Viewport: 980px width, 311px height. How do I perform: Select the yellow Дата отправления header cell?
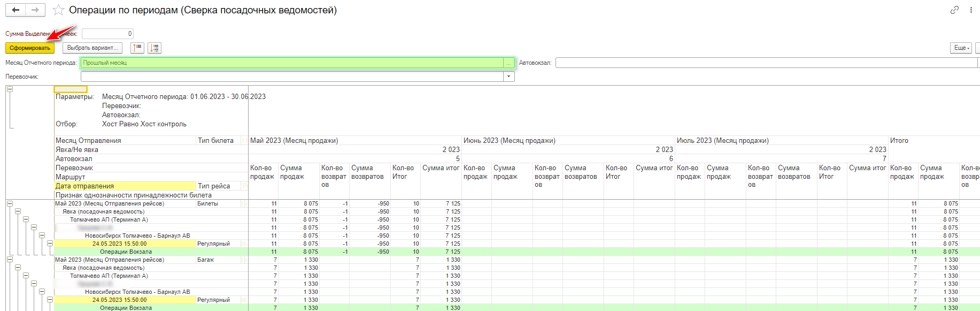(125, 186)
